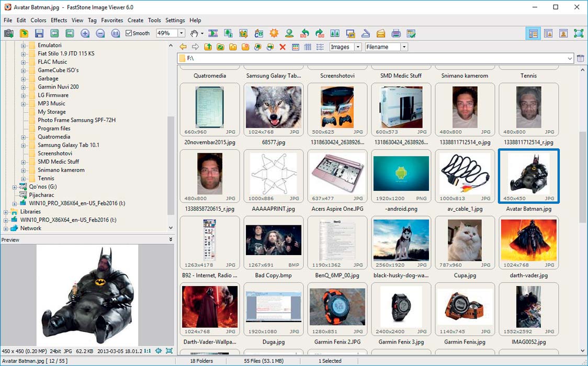Open the F:\ path address dropdown arrow
This screenshot has height=366, width=588.
click(x=570, y=59)
